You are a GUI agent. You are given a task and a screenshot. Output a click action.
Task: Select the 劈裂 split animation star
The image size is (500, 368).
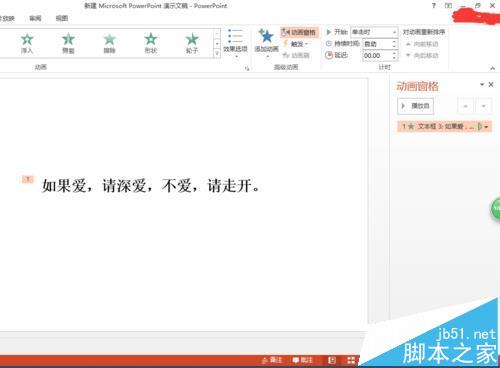pyautogui.click(x=68, y=43)
